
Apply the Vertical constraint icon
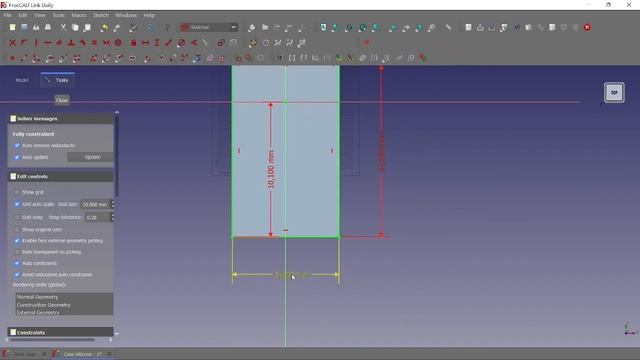coord(36,42)
